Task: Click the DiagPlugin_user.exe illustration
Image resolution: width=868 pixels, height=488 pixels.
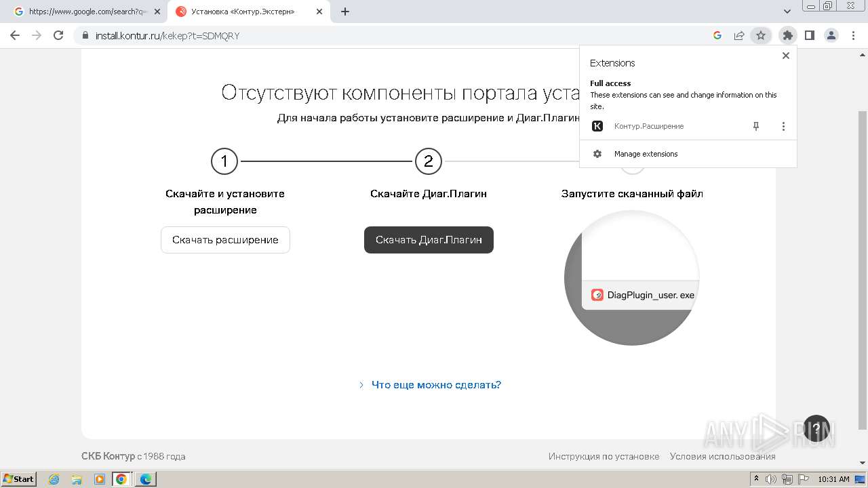Action: [631, 278]
